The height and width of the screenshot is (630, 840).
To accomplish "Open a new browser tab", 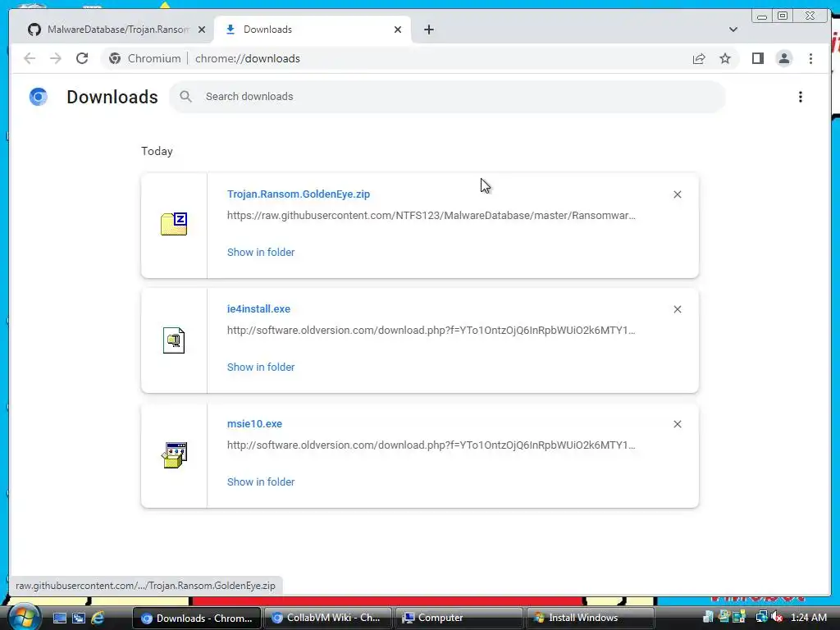I will (x=428, y=30).
